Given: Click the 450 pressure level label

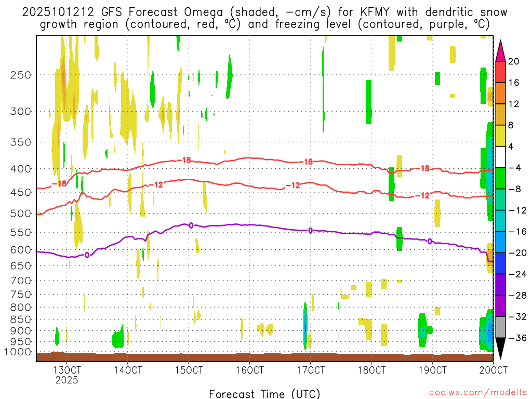Looking at the screenshot, I should [x=21, y=192].
